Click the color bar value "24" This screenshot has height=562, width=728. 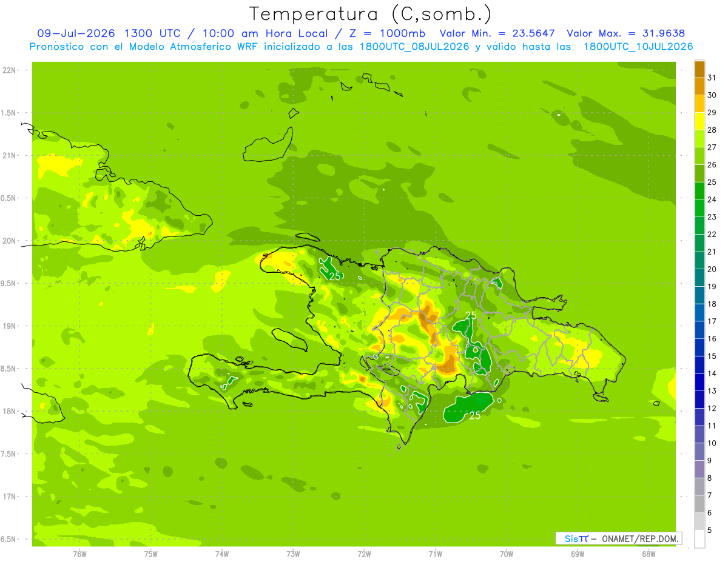[x=712, y=199]
